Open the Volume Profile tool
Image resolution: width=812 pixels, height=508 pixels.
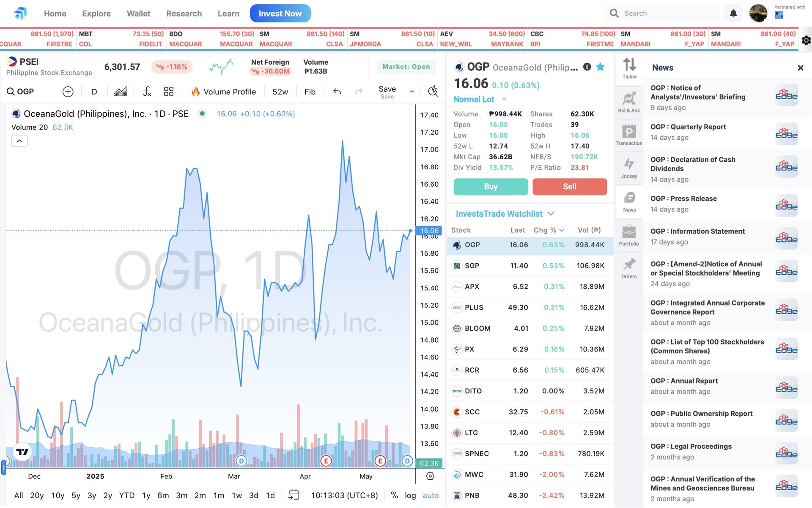click(x=223, y=91)
